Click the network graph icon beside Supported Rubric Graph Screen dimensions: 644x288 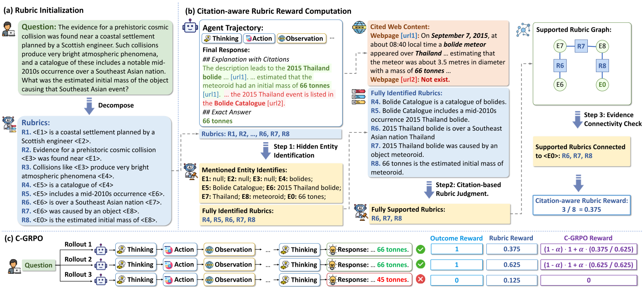point(523,30)
